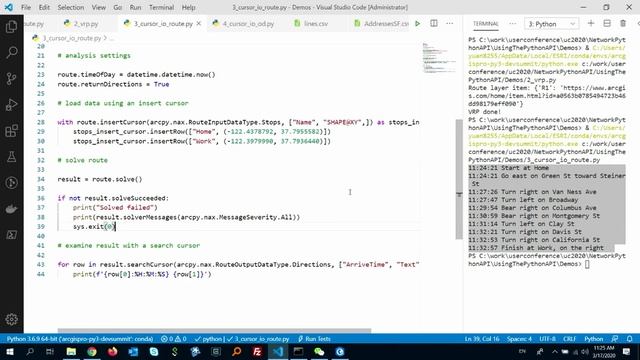640x360 pixels.
Task: Click the 'VRP done!' terminal line
Action: [x=484, y=112]
